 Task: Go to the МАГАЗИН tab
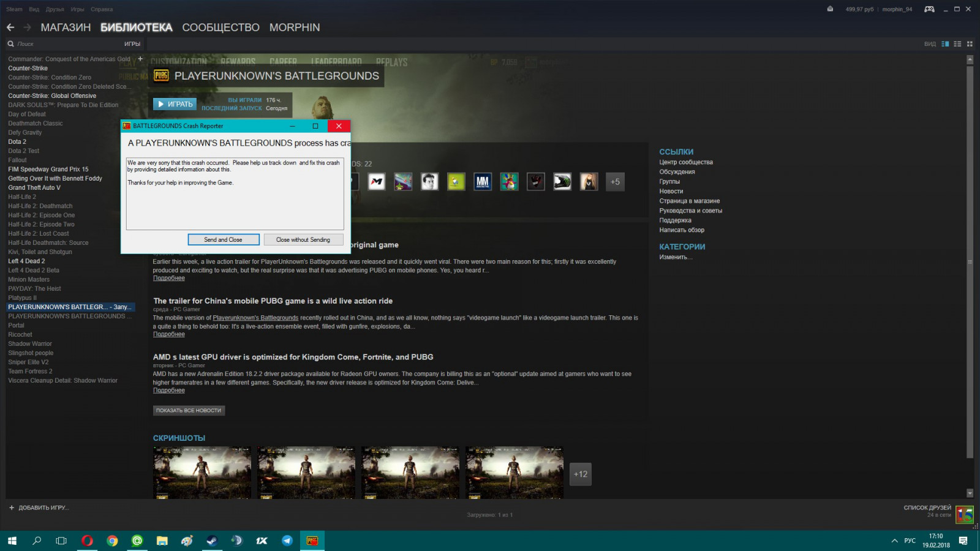pos(66,28)
